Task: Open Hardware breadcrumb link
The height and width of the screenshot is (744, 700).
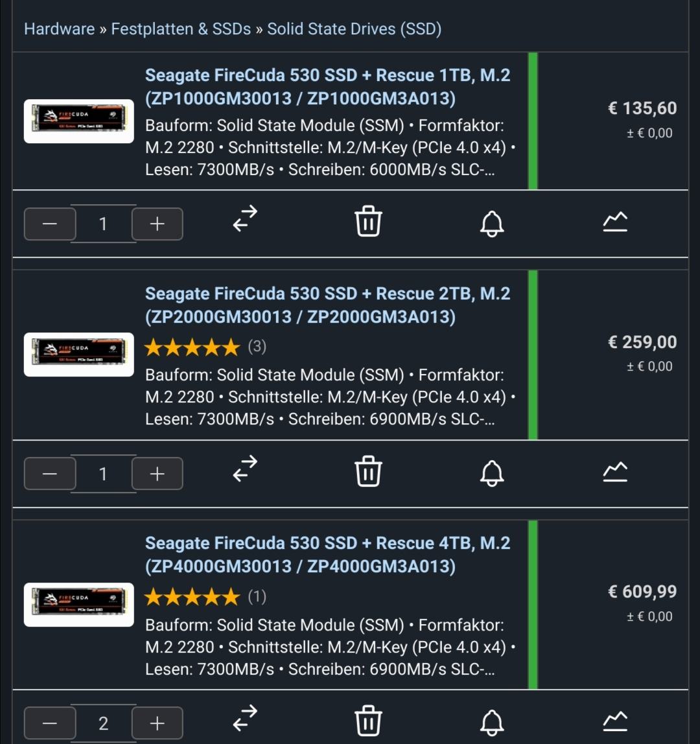Action: click(x=59, y=29)
